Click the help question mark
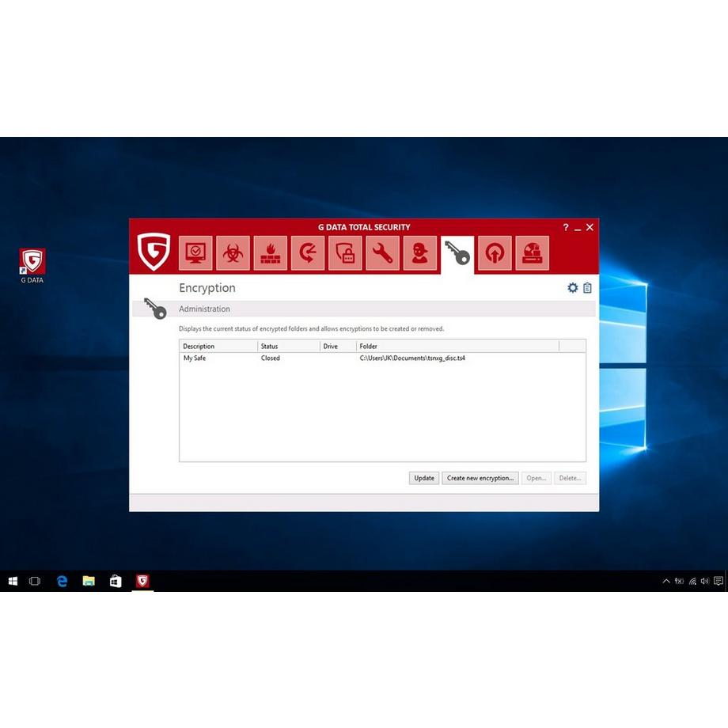This screenshot has width=728, height=728. (x=565, y=227)
